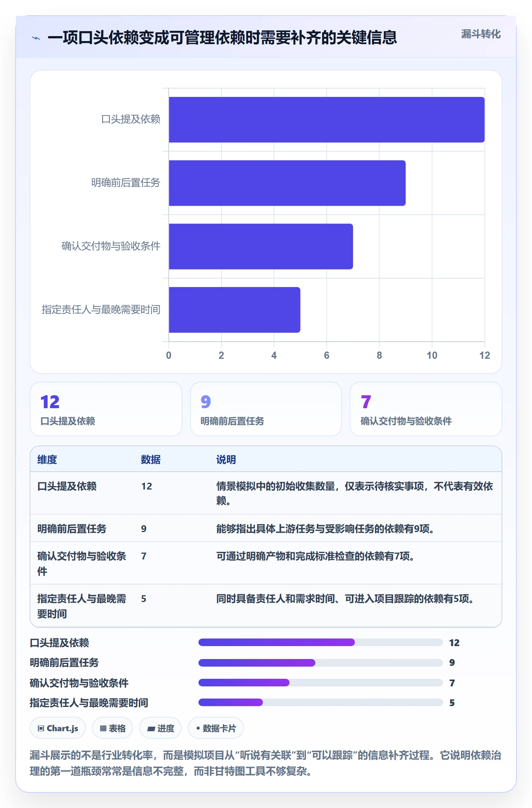Click the 维度 column header

[x=47, y=459]
